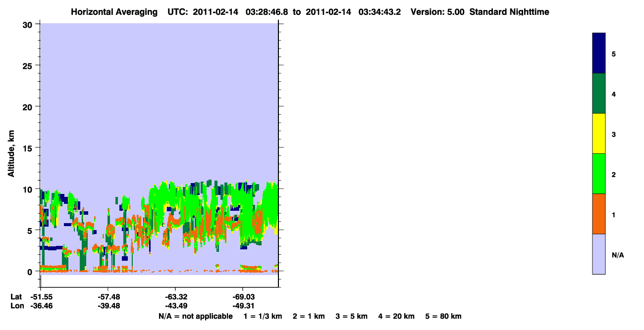
Task: Click the orange colorbar segment labeled 1
Action: 599,214
